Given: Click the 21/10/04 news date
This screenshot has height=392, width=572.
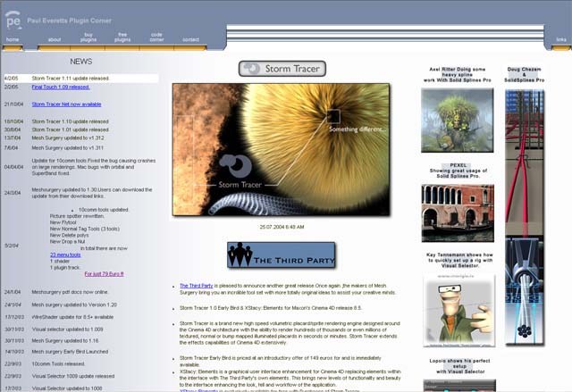Looking at the screenshot, I should click(14, 104).
